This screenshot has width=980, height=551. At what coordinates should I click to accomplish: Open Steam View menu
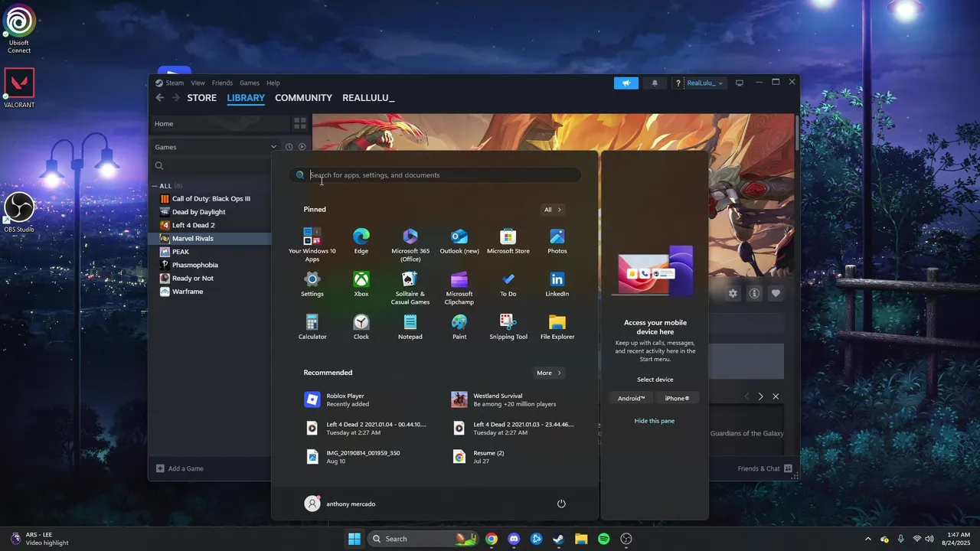point(198,83)
